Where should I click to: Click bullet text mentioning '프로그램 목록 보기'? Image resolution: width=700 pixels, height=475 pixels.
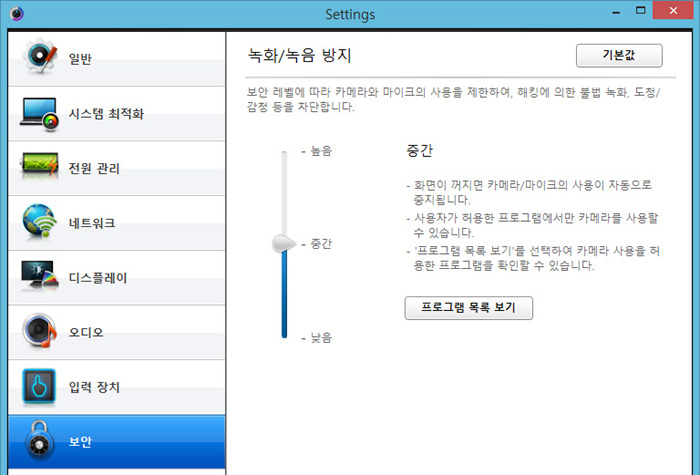tap(533, 258)
